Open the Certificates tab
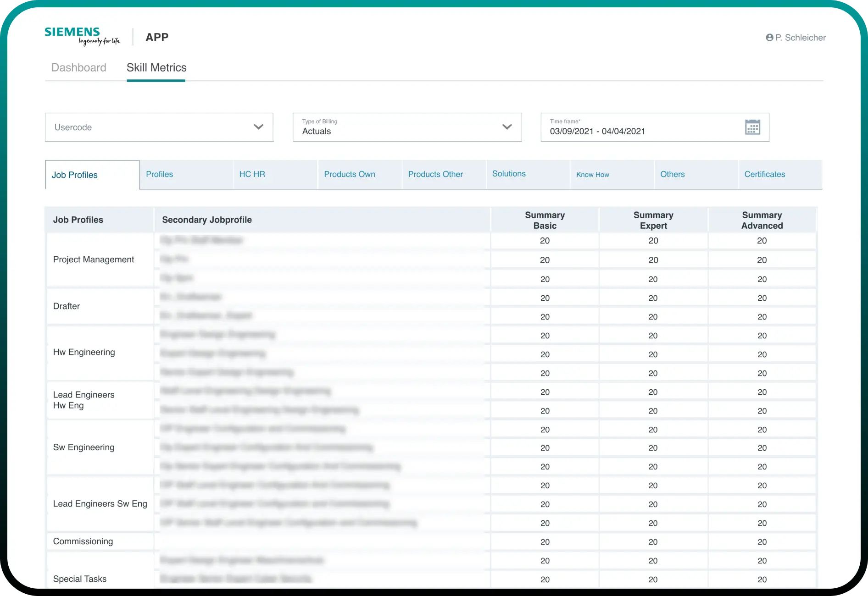The height and width of the screenshot is (596, 868). [780, 174]
